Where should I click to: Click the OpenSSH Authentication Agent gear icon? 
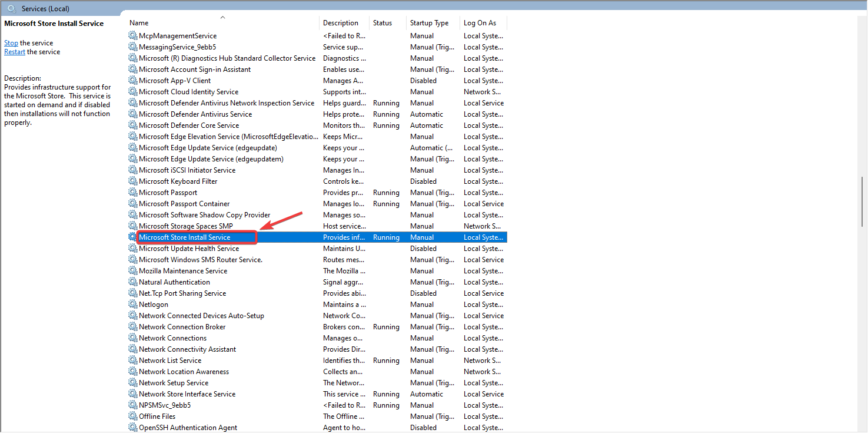(x=133, y=428)
